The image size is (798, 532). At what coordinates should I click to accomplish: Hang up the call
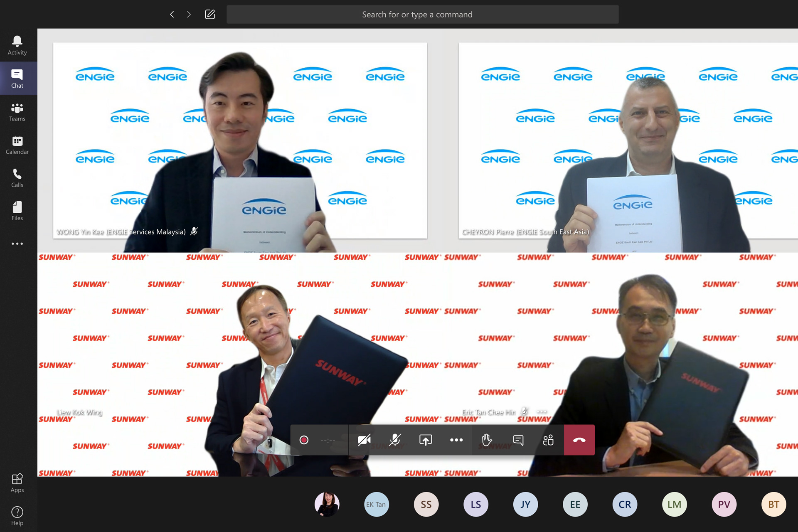(579, 440)
